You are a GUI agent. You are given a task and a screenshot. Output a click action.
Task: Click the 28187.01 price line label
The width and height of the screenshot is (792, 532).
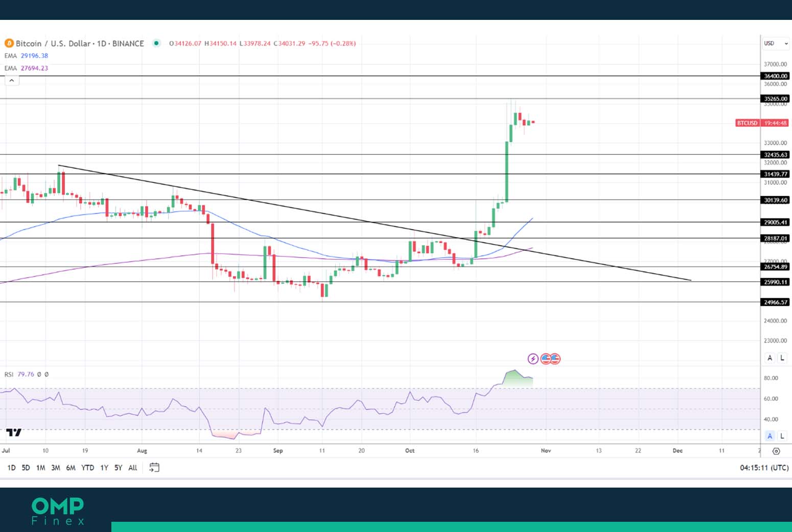click(776, 238)
